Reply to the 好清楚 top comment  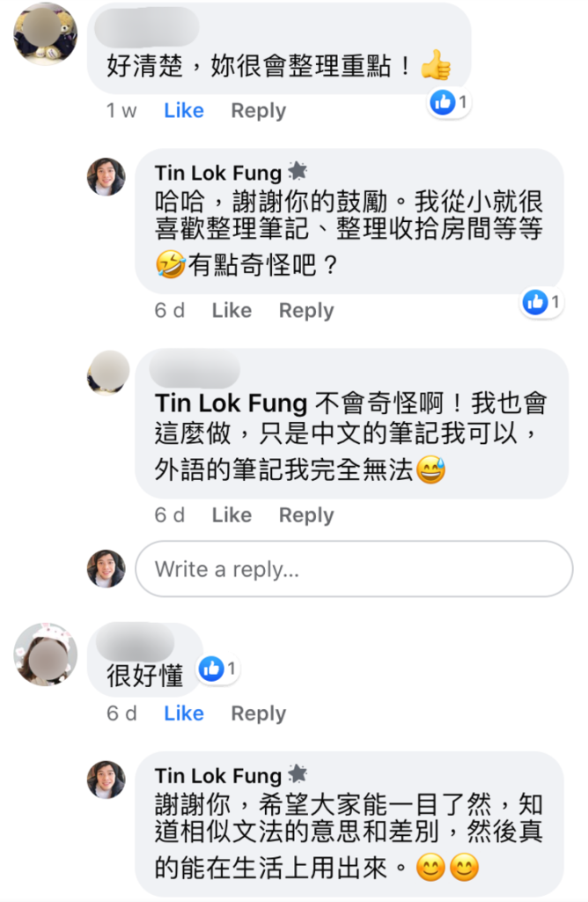coord(258,111)
